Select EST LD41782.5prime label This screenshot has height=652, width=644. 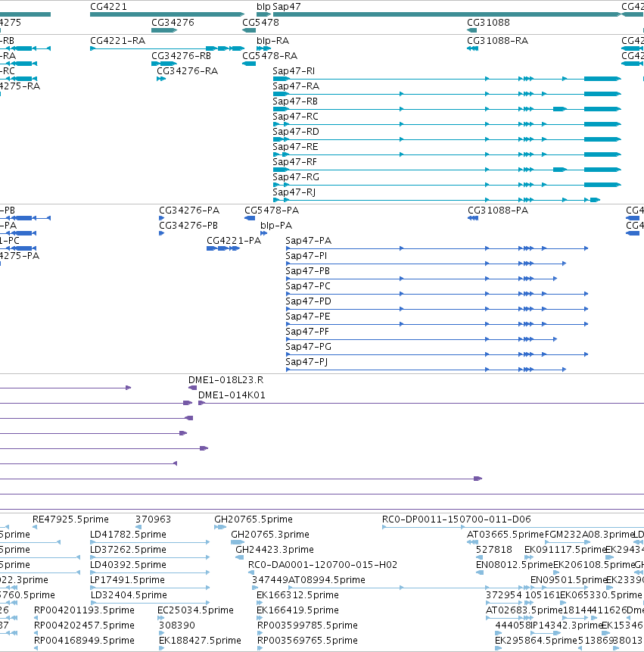point(128,535)
